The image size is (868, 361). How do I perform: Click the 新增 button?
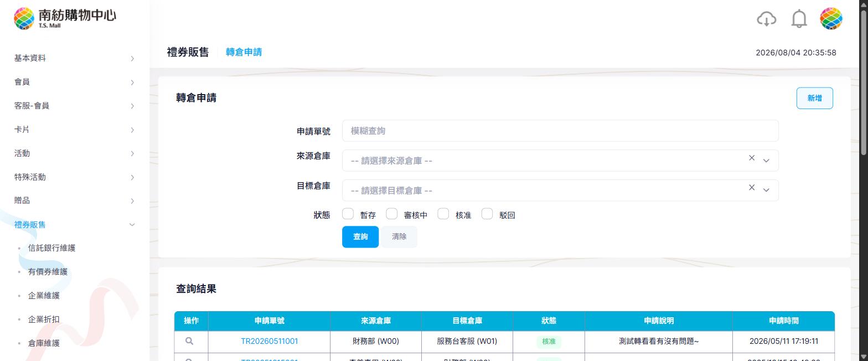coord(814,98)
